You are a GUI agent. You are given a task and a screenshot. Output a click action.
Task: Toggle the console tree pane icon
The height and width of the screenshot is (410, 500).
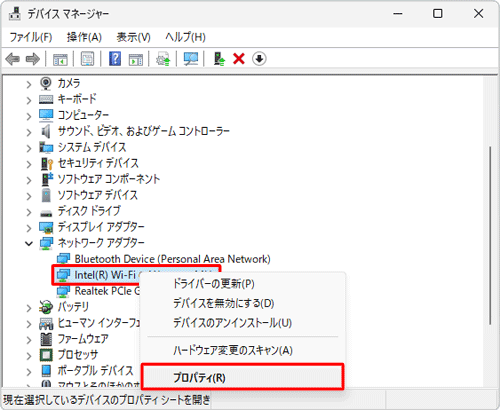(x=60, y=60)
